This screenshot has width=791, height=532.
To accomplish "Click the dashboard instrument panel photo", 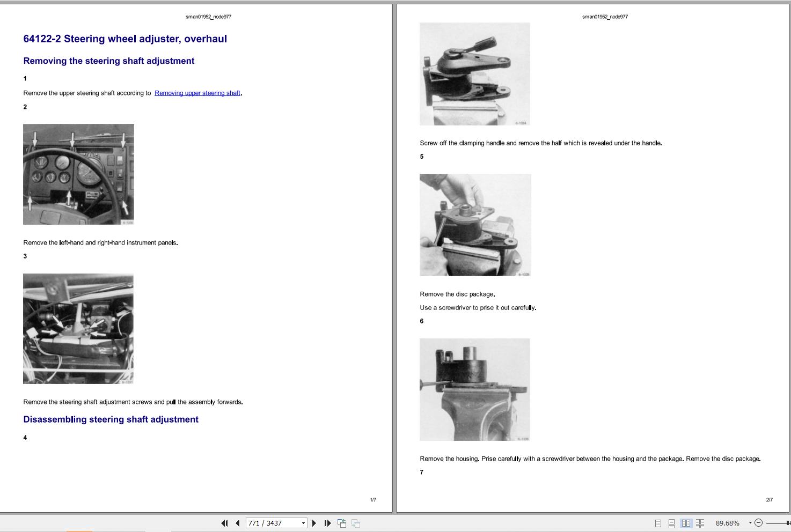I will point(78,174).
